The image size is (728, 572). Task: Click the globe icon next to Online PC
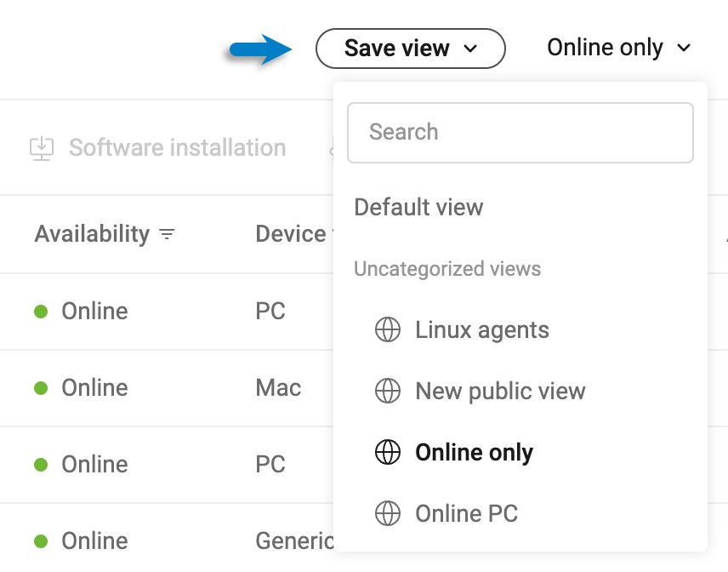coord(389,513)
